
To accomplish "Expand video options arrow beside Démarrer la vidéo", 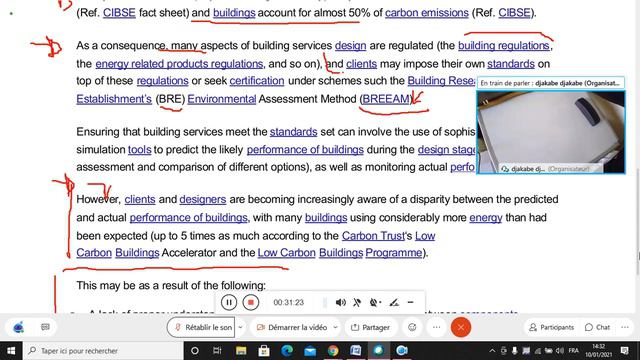I will click(335, 327).
